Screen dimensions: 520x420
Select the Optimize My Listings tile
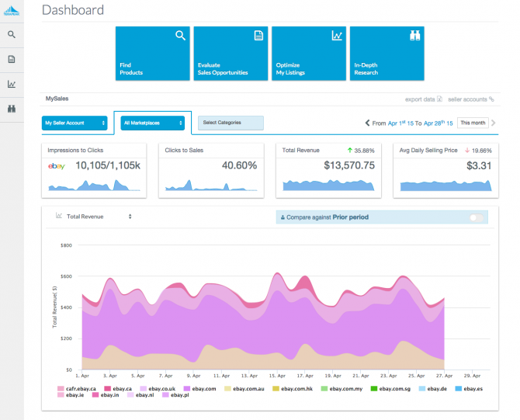[x=309, y=53]
